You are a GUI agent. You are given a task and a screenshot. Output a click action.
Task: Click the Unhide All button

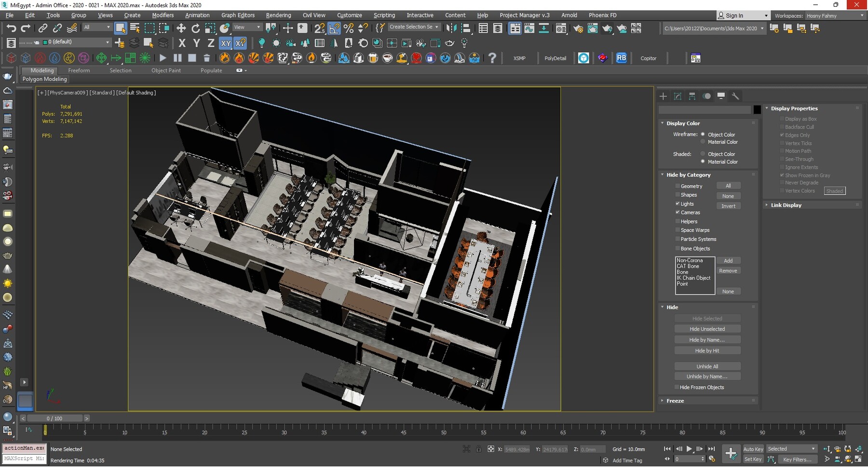coord(707,366)
